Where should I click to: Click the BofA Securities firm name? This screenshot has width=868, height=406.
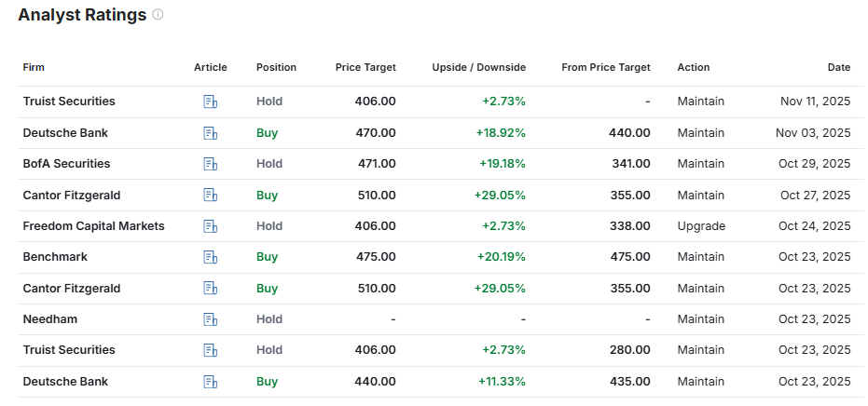click(66, 164)
